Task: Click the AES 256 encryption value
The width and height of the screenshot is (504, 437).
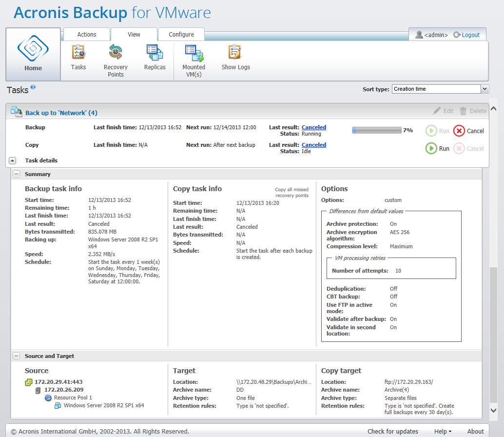Action: [x=400, y=232]
